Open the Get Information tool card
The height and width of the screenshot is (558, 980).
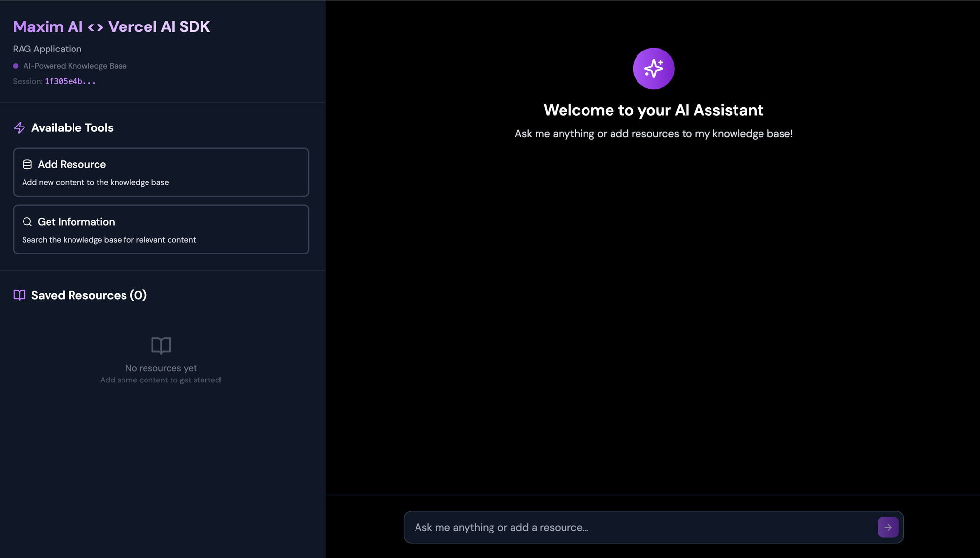tap(161, 229)
